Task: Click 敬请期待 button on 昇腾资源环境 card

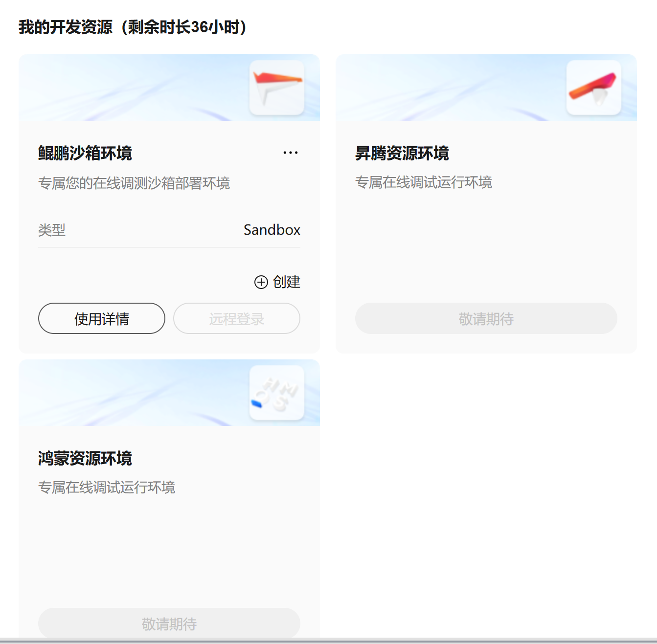Action: [x=486, y=318]
